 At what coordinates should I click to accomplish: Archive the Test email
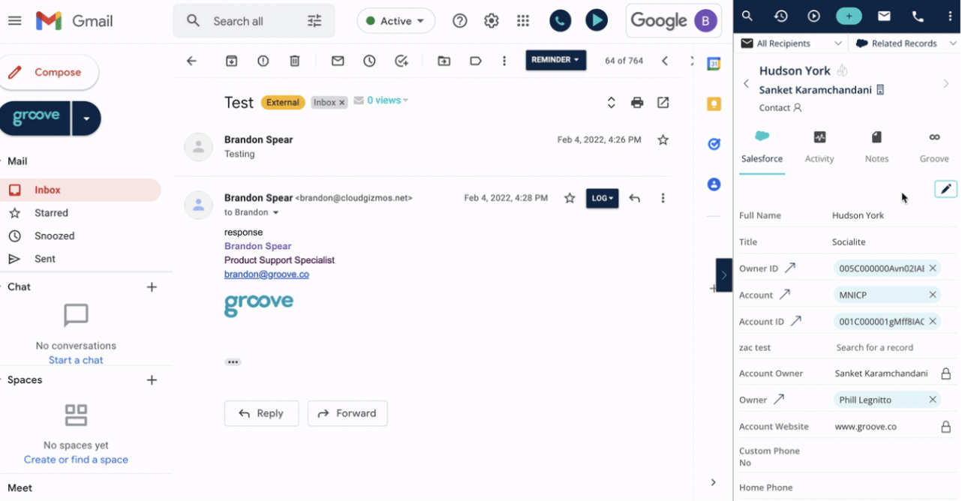click(231, 60)
